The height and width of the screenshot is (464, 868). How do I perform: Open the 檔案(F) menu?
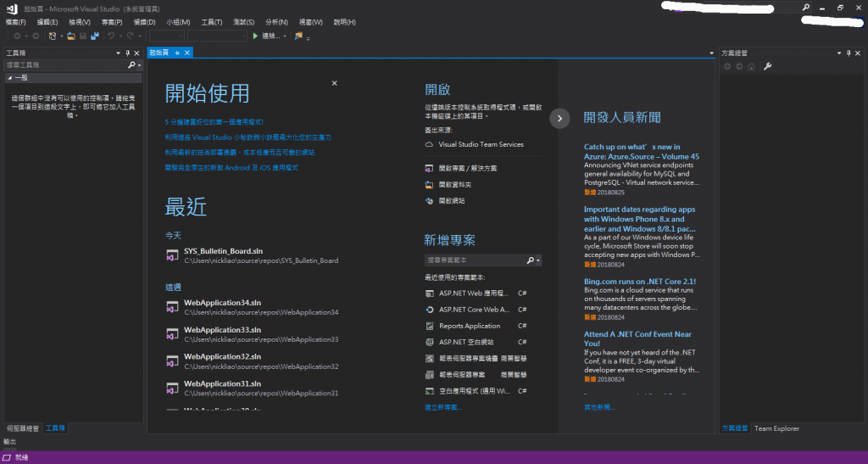15,22
